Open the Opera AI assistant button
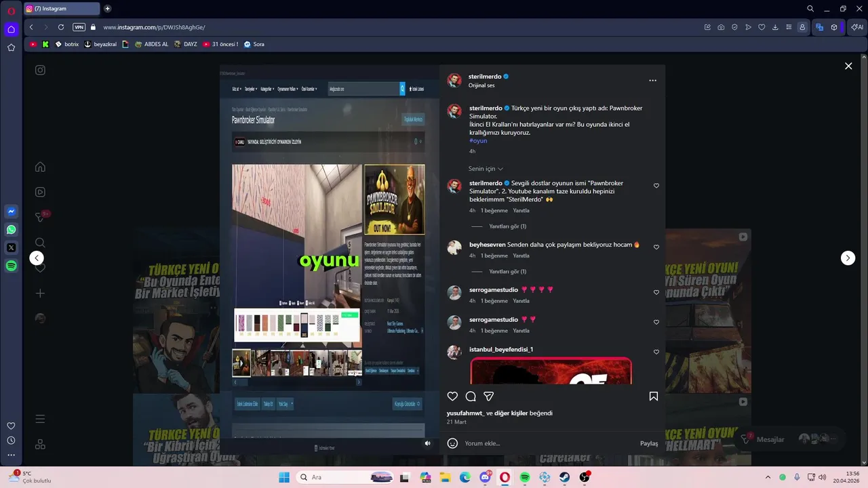Image resolution: width=868 pixels, height=488 pixels. tap(856, 27)
